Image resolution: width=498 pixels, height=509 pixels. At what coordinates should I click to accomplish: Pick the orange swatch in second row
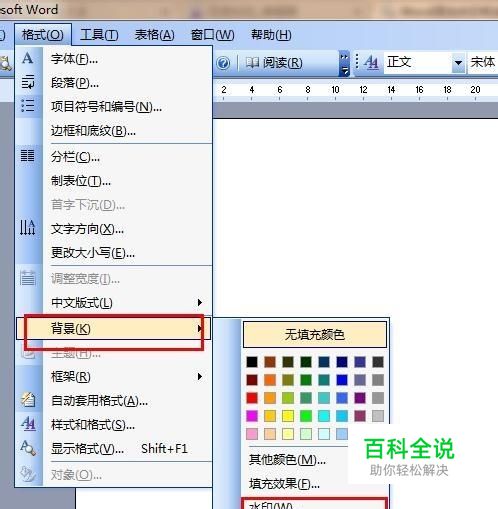click(x=270, y=380)
